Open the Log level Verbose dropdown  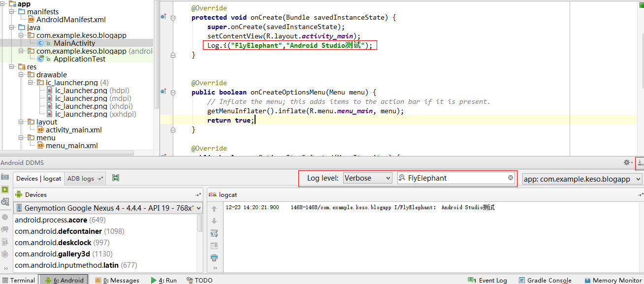[x=368, y=178]
